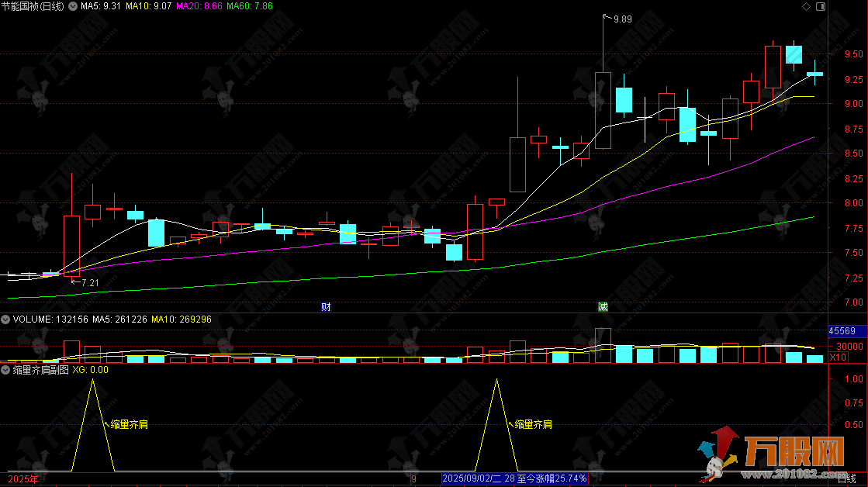
Task: Expand the main chart indicator dropdown arrow
Action: (74, 6)
